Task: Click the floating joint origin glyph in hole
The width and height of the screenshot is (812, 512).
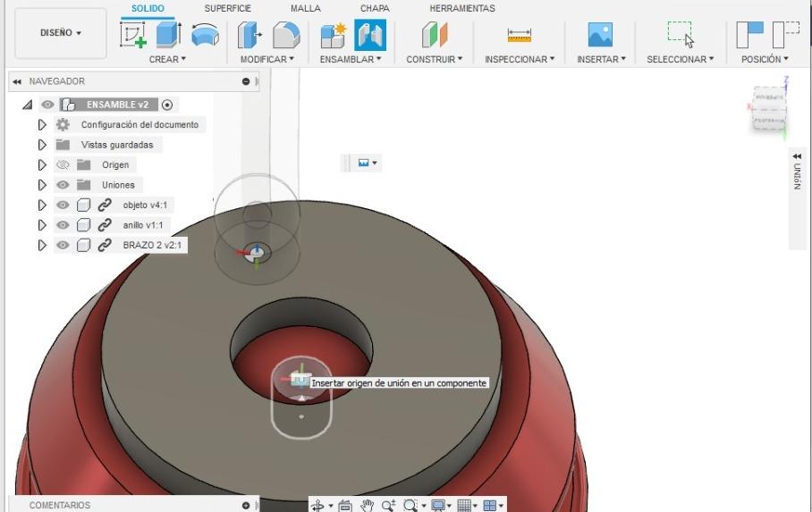Action: 300,380
